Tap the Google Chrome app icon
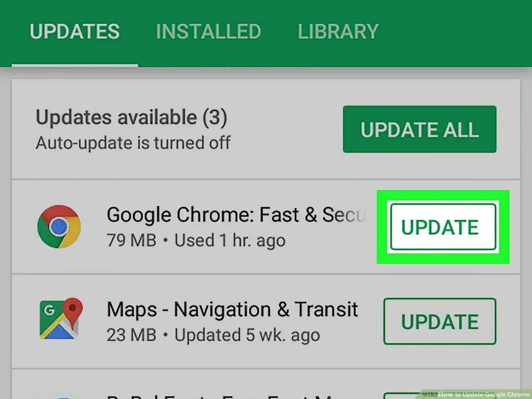This screenshot has width=532, height=399. coord(59,227)
